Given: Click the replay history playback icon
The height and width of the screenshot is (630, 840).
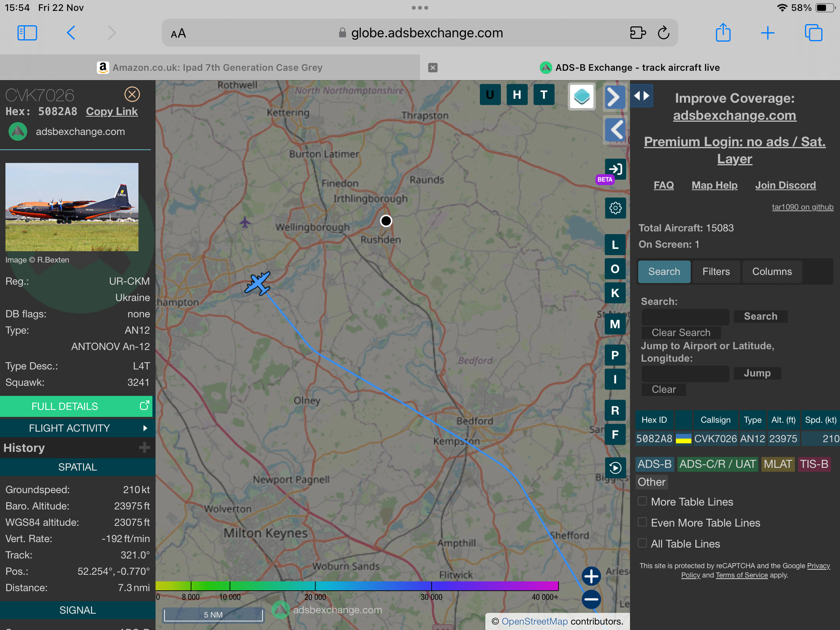Looking at the screenshot, I should 615,467.
